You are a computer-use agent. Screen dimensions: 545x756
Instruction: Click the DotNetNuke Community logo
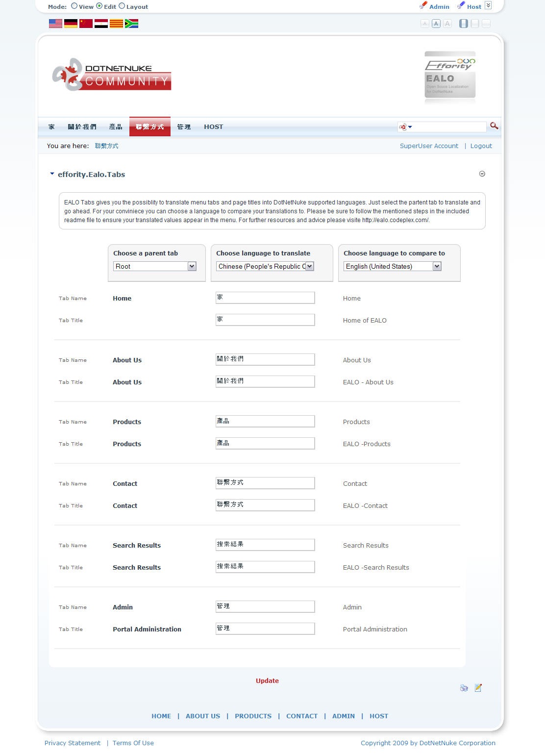112,75
